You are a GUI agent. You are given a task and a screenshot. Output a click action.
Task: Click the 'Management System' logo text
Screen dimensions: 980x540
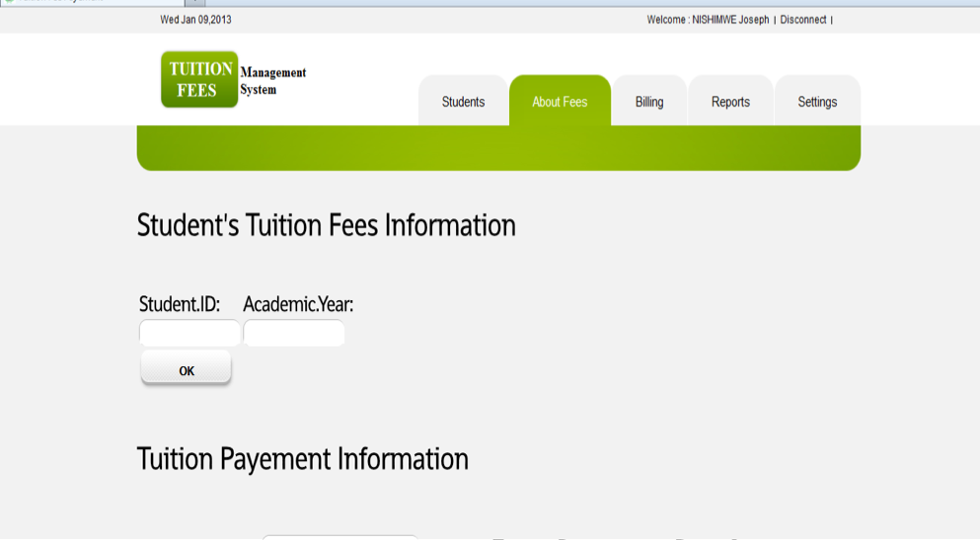coord(273,81)
